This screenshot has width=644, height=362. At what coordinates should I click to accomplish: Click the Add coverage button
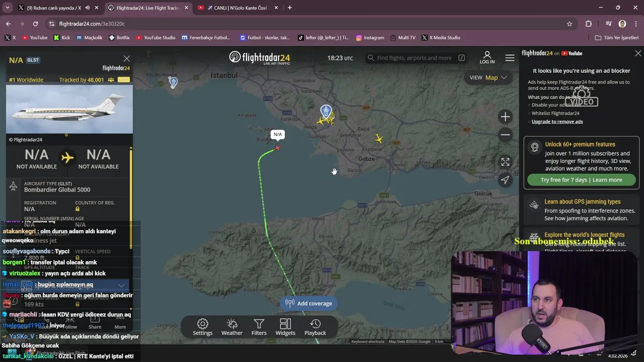pos(309,303)
